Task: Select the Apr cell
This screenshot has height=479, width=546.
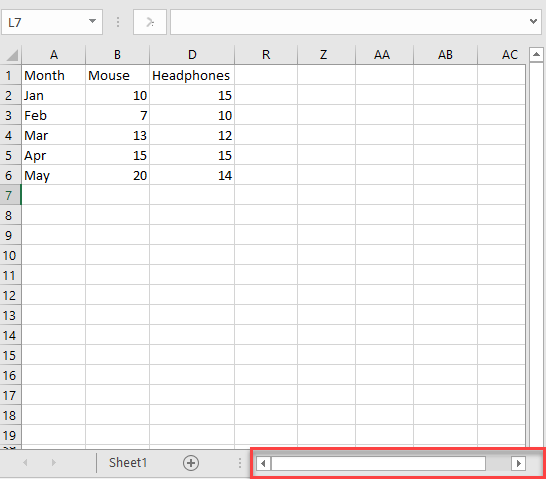Action: coord(54,155)
